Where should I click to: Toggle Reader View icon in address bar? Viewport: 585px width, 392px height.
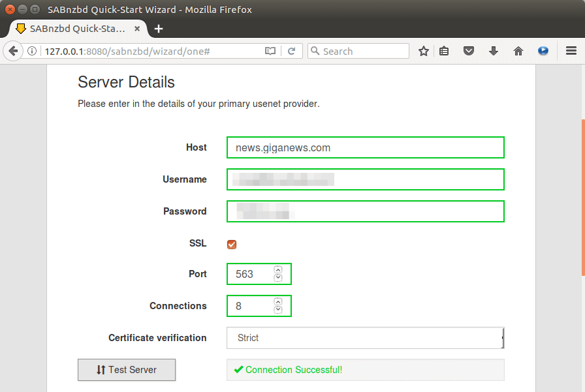(x=270, y=51)
